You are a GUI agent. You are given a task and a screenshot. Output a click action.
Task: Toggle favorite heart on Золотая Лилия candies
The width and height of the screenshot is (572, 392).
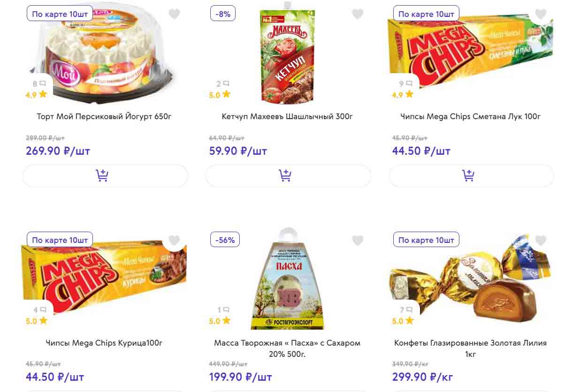click(x=541, y=240)
